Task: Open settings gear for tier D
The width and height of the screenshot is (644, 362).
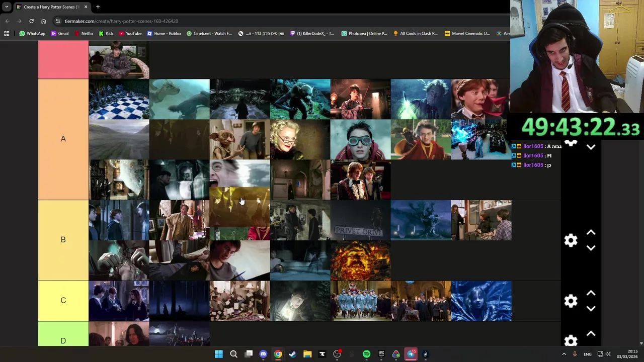Action: pos(571,341)
